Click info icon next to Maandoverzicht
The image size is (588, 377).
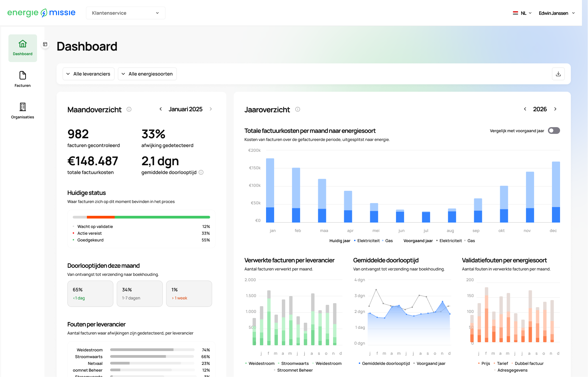coord(129,109)
